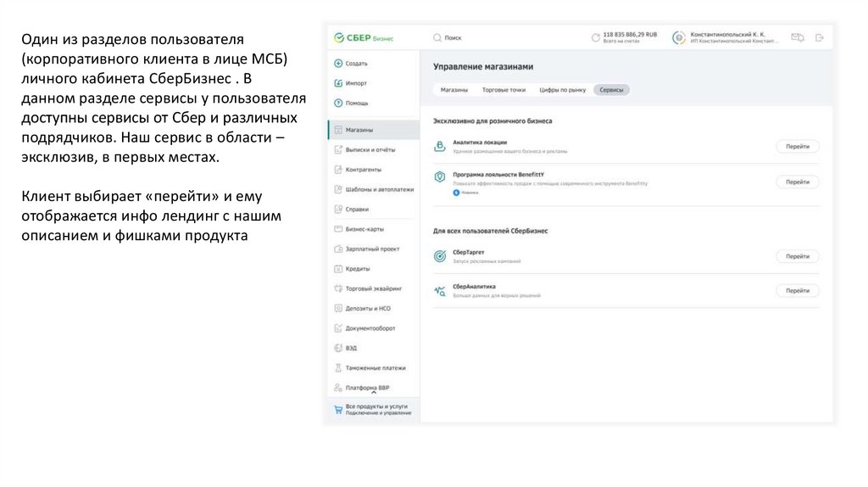
Task: Click Перейти for СберТаргет
Action: tap(797, 256)
